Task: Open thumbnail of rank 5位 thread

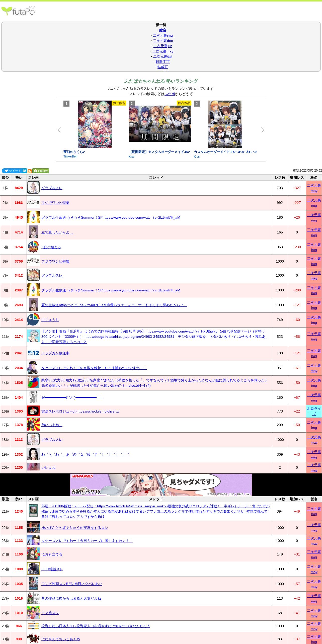Action: (33, 247)
